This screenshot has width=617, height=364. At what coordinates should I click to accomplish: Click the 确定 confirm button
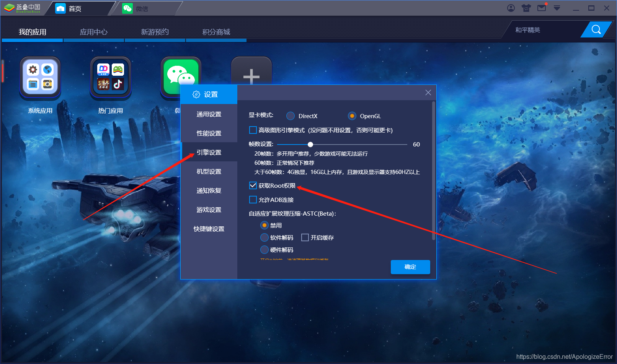coord(410,267)
